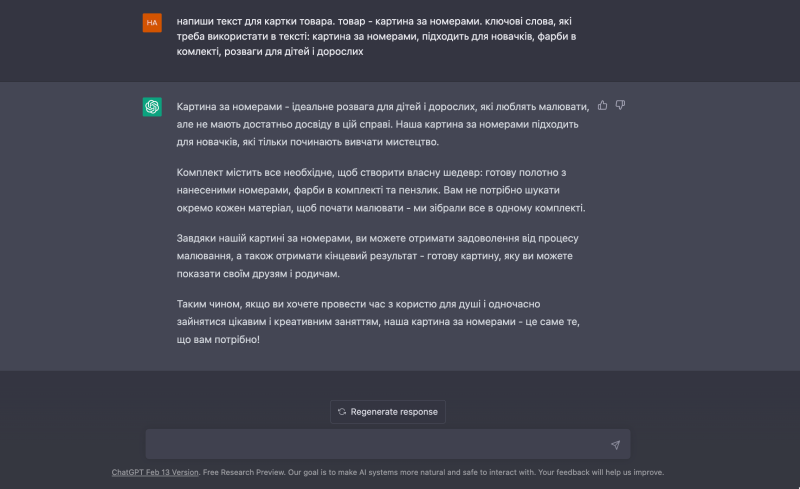Click the final line "що вам потрібно!"
800x489 pixels.
click(x=218, y=339)
